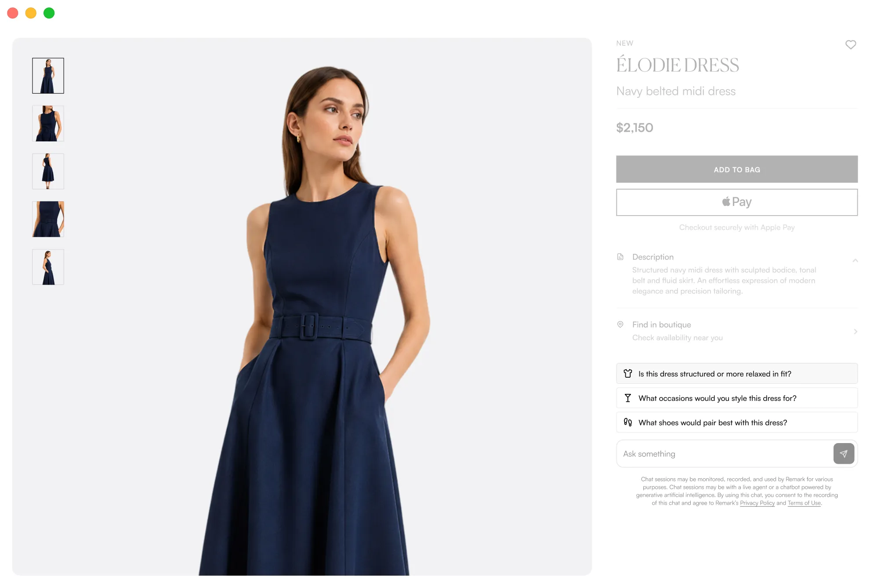Image resolution: width=870 pixels, height=588 pixels.
Task: Focus the Ask something chat input
Action: (725, 454)
